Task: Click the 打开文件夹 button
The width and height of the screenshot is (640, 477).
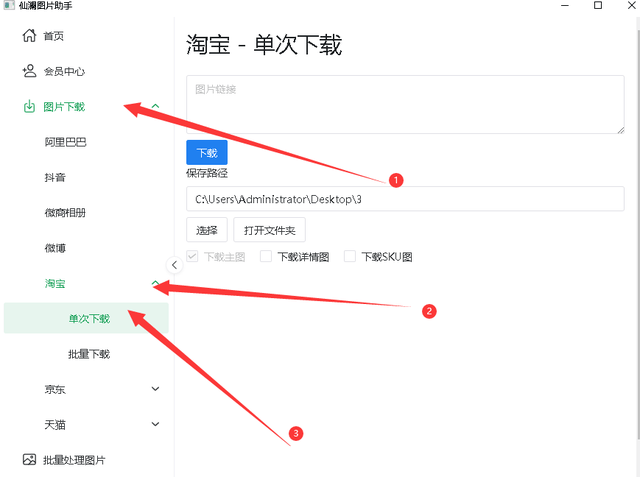Action: 269,230
